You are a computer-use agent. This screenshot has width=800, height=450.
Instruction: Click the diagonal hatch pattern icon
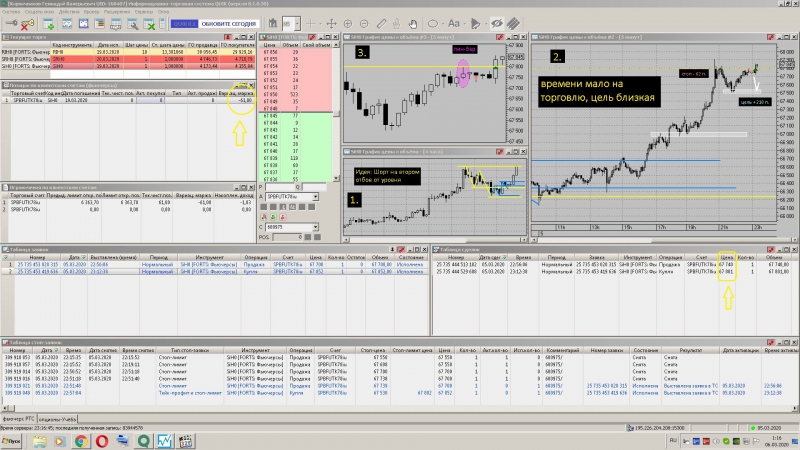pyautogui.click(x=513, y=23)
